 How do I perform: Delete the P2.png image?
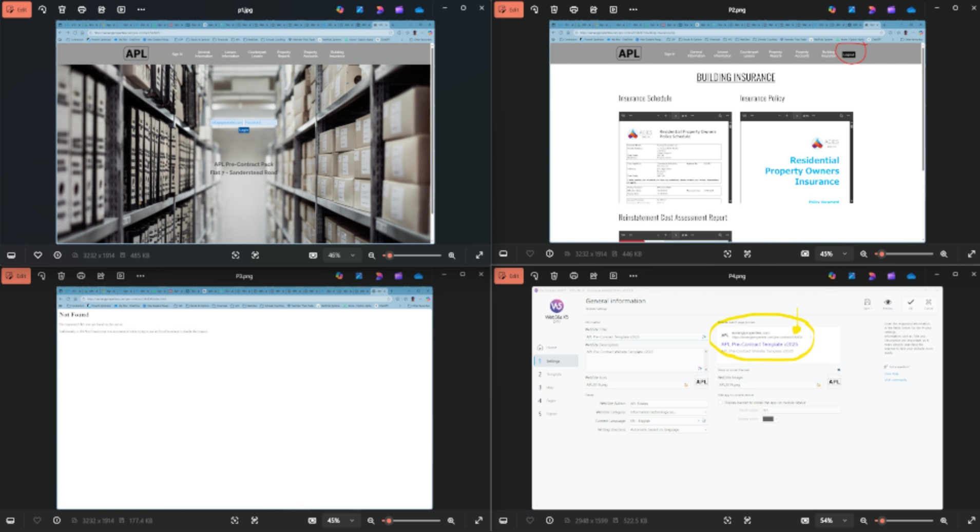click(554, 10)
